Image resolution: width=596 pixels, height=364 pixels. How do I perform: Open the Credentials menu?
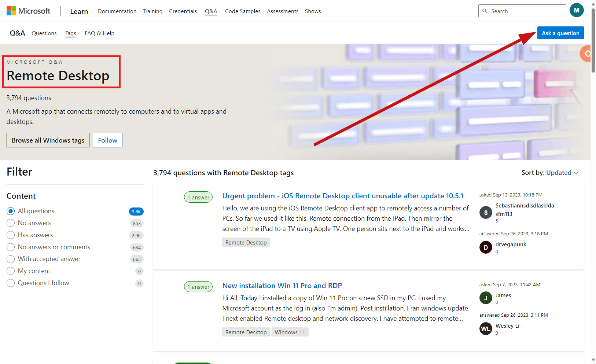[183, 11]
